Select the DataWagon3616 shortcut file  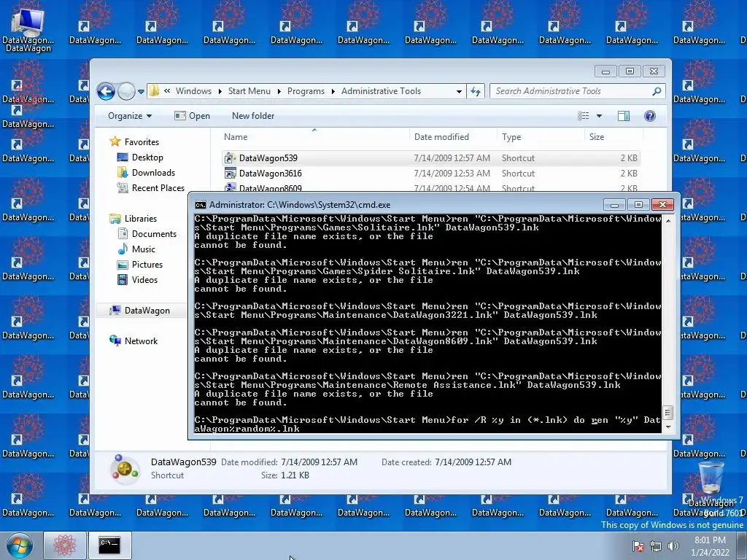430,174
